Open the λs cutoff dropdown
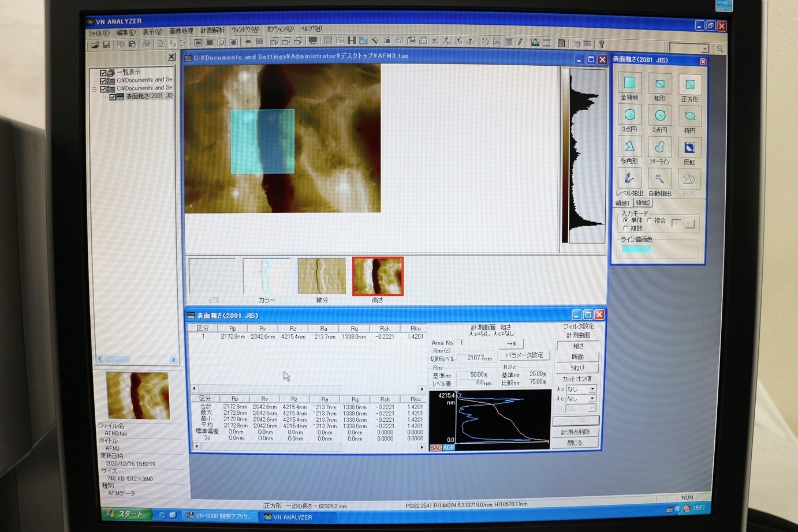Screen dimensions: 798x532 [x=592, y=389]
